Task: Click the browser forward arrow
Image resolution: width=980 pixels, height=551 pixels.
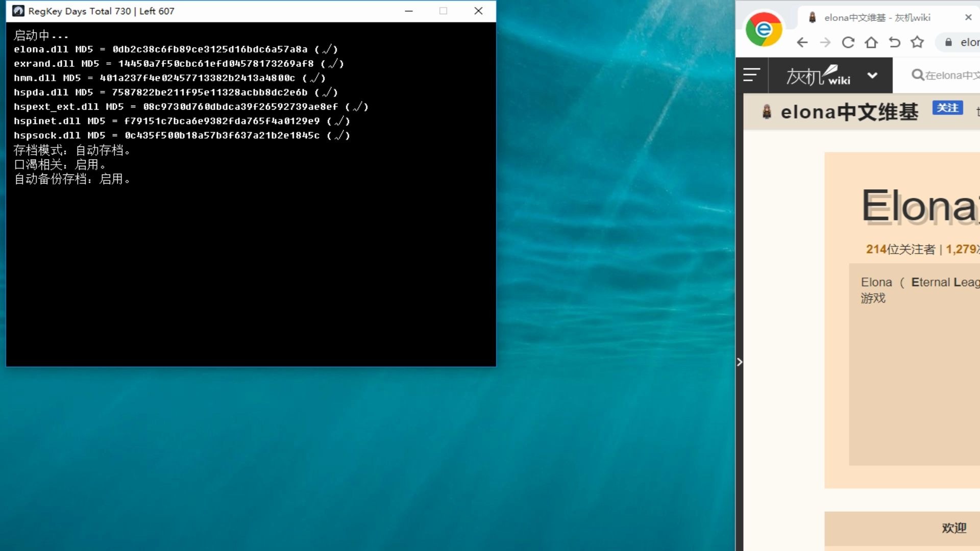Action: (x=825, y=42)
